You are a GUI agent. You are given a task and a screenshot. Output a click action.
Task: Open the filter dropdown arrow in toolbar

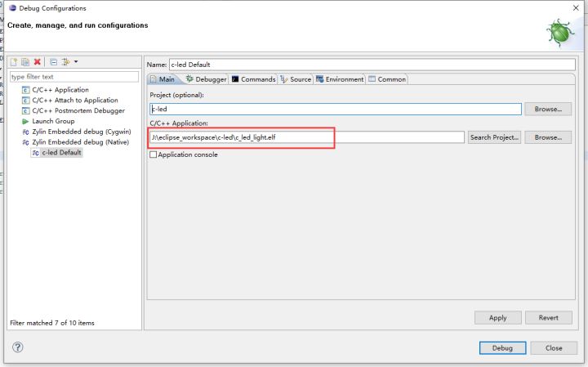click(x=76, y=62)
